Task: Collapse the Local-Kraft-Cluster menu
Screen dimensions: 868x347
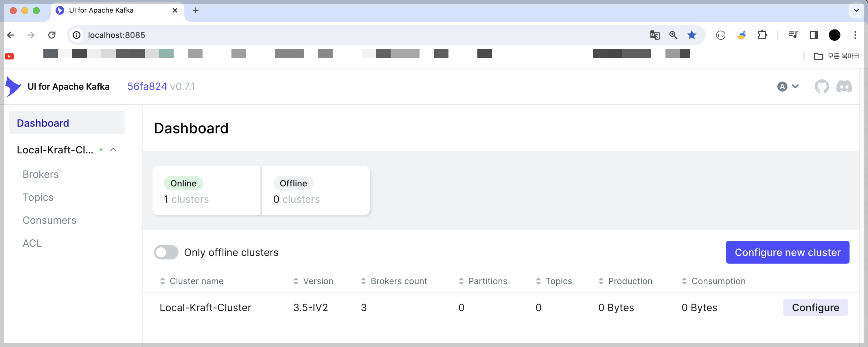Action: click(x=113, y=150)
